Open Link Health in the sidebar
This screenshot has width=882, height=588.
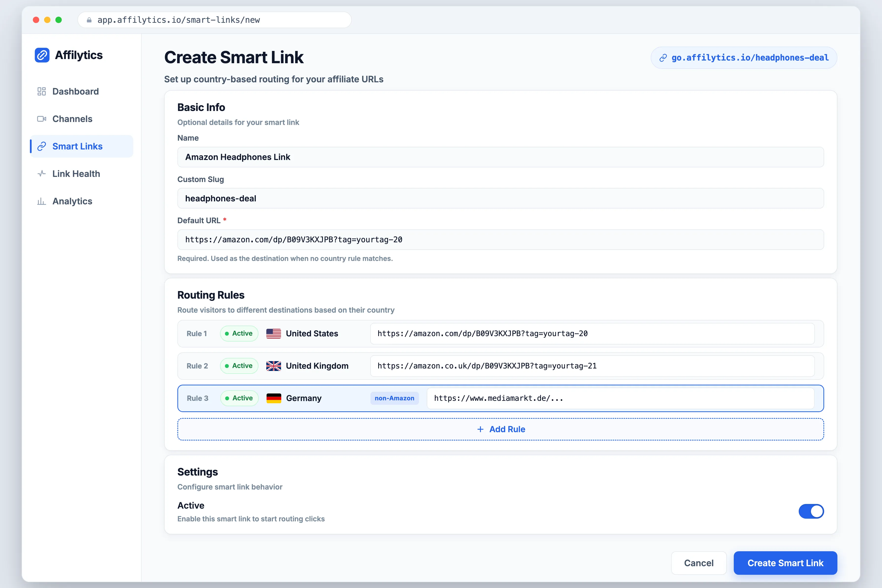pos(81,174)
